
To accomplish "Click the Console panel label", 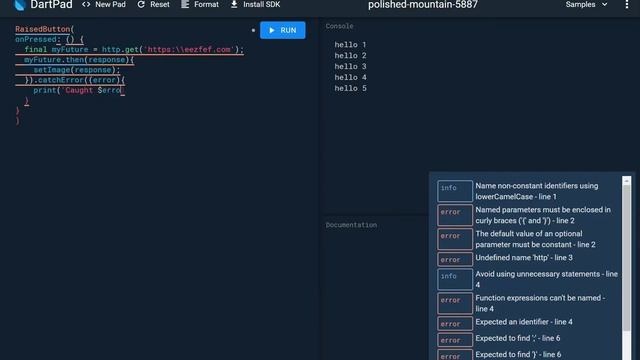I will 339,26.
